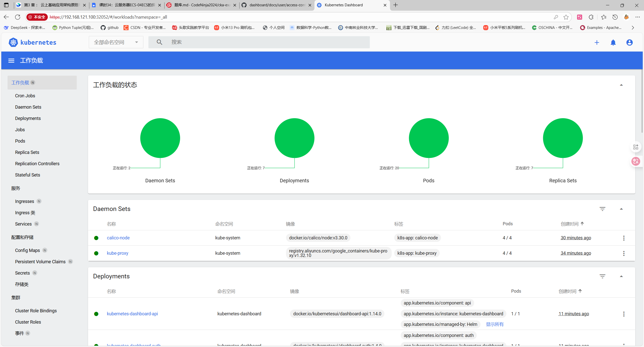
Task: Open the user account icon
Action: [629, 42]
